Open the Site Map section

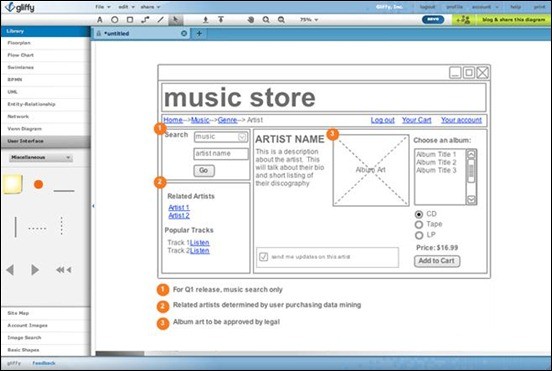pos(46,313)
